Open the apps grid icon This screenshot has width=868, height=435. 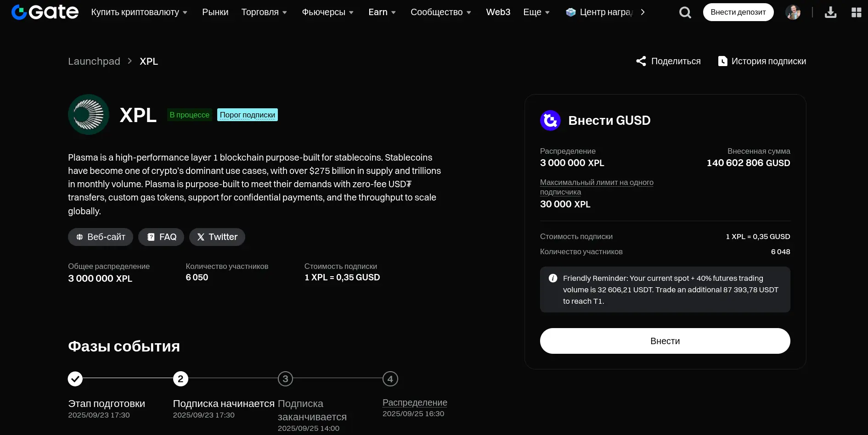856,12
